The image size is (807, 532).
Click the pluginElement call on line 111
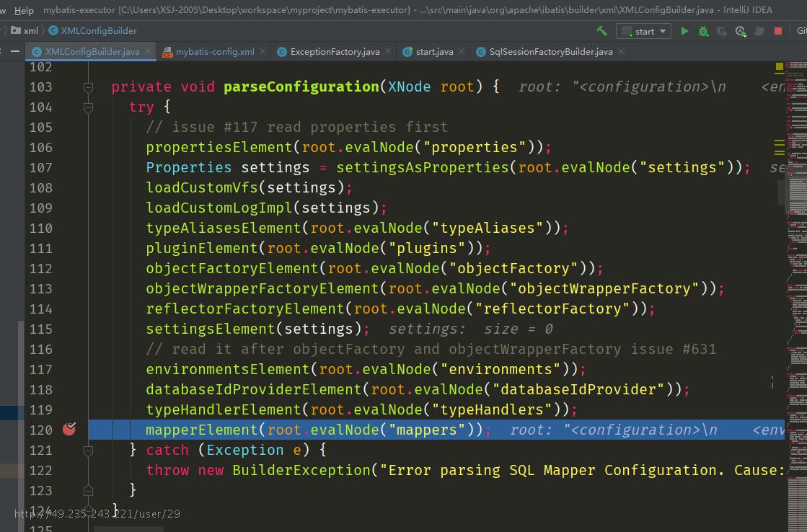coord(202,249)
